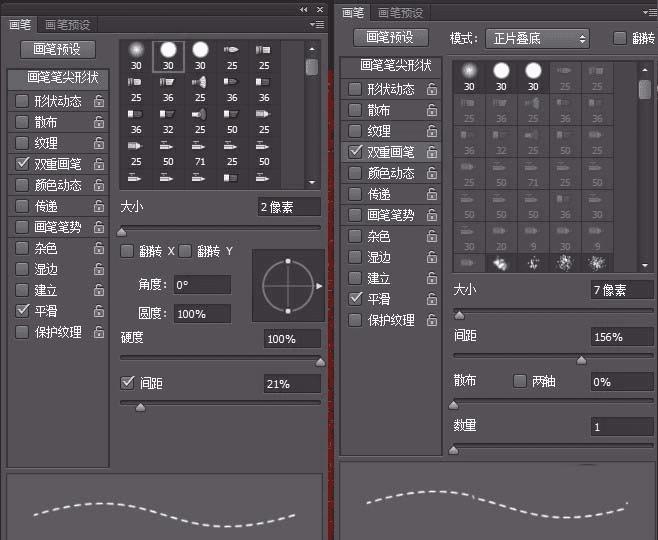Click the lock icon beside 杂色 in left panel
Screen dimensions: 658x540
pos(99,248)
